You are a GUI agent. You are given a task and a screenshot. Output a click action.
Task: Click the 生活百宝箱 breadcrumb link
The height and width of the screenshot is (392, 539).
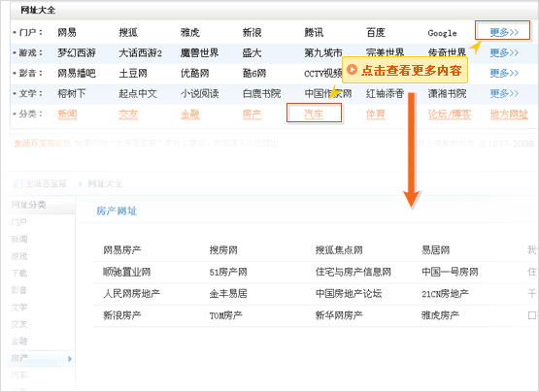(46, 183)
